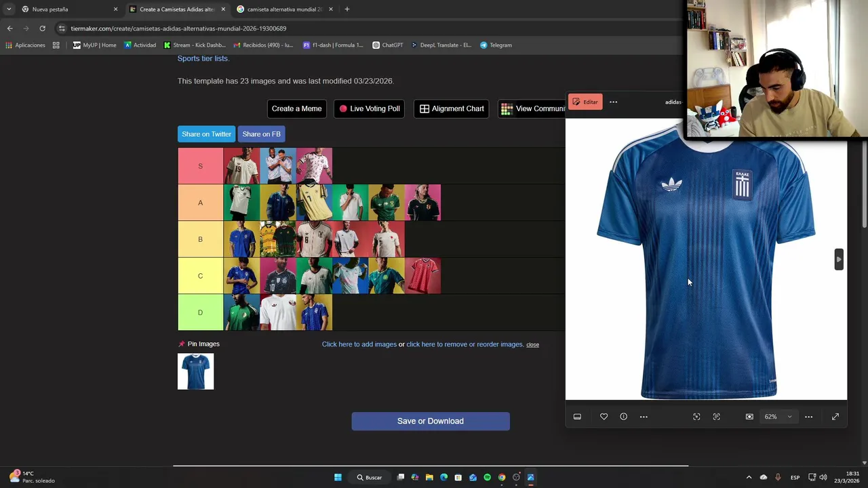868x488 pixels.
Task: Open Windows Start menu
Action: coord(338,477)
